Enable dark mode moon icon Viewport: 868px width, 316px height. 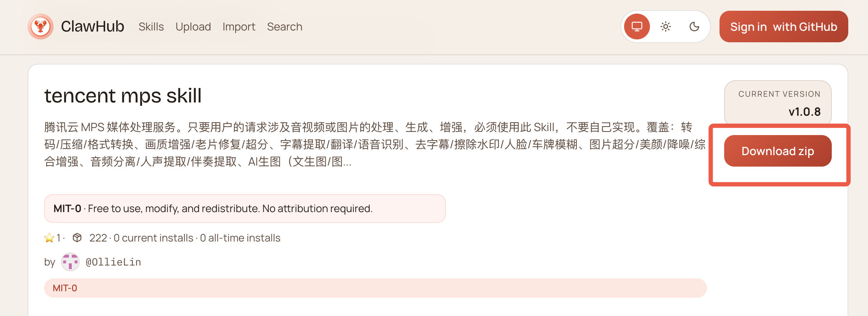[694, 27]
